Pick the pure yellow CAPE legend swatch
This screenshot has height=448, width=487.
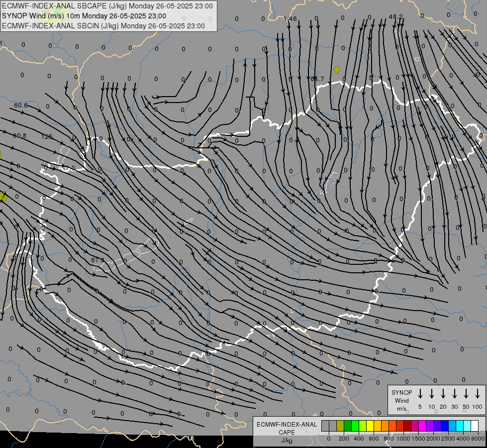(370, 426)
